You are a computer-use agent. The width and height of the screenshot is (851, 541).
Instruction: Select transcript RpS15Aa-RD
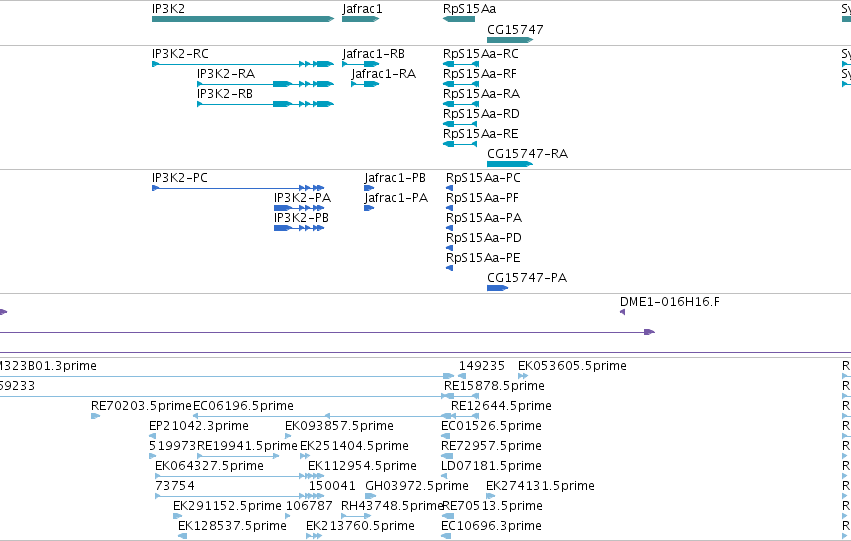(x=460, y=124)
